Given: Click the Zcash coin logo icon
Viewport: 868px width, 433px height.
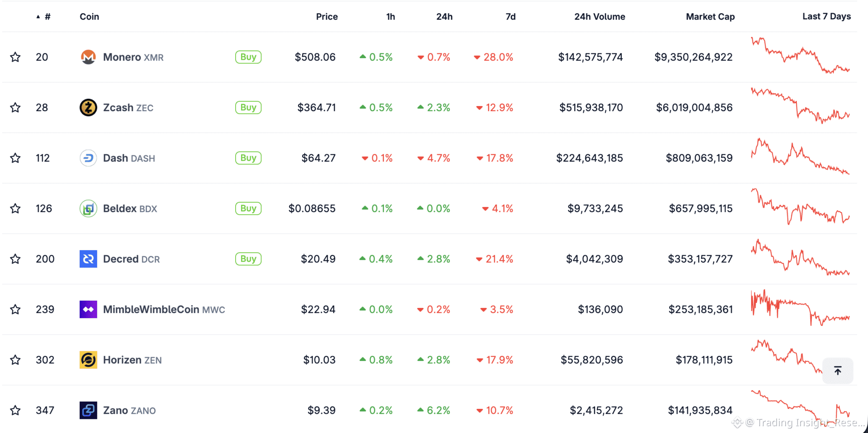Looking at the screenshot, I should click(88, 108).
